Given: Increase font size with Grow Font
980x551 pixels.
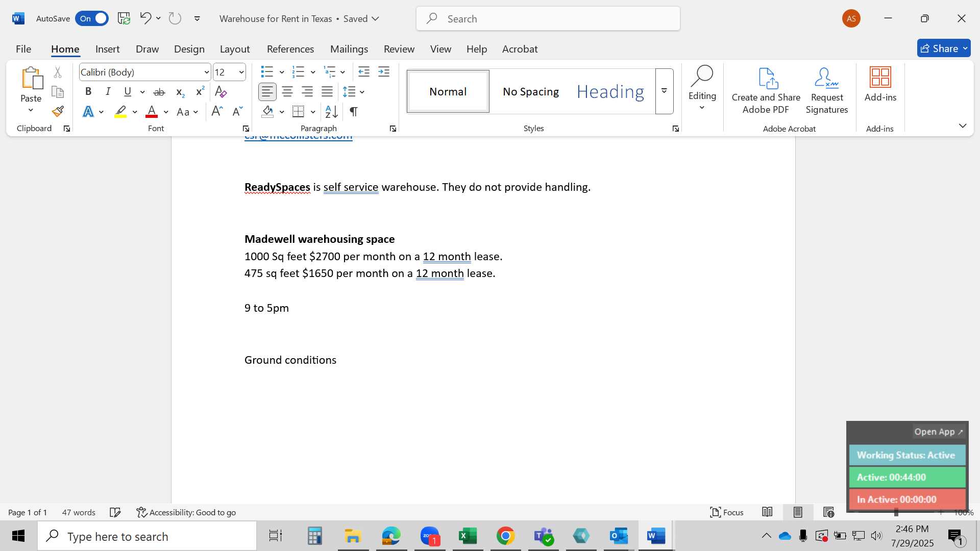Looking at the screenshot, I should point(217,111).
